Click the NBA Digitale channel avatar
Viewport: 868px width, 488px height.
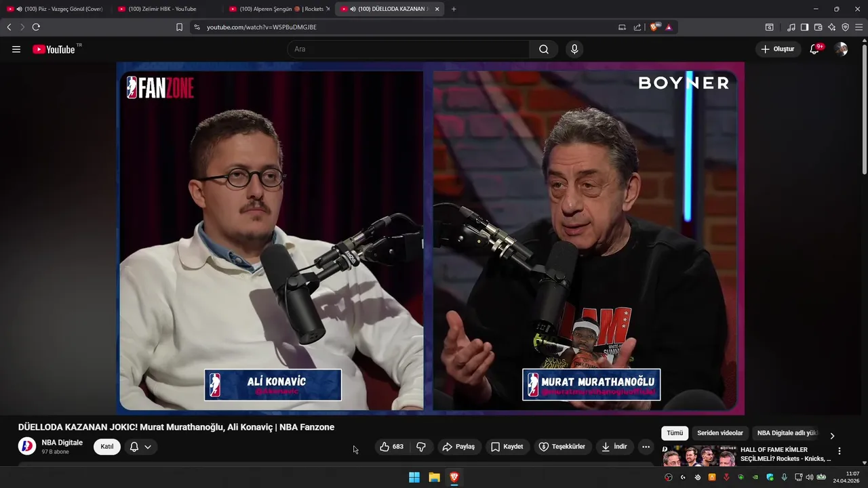click(x=27, y=446)
